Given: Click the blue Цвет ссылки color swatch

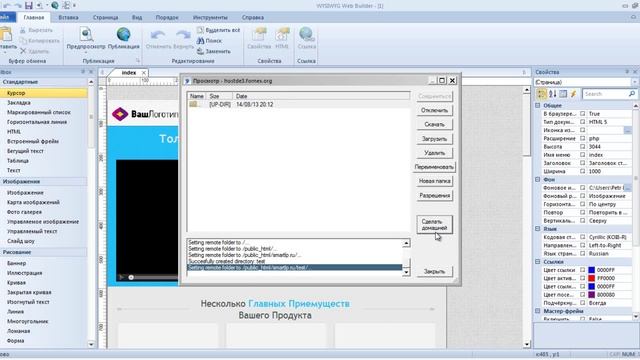Looking at the screenshot, I should click(591, 270).
